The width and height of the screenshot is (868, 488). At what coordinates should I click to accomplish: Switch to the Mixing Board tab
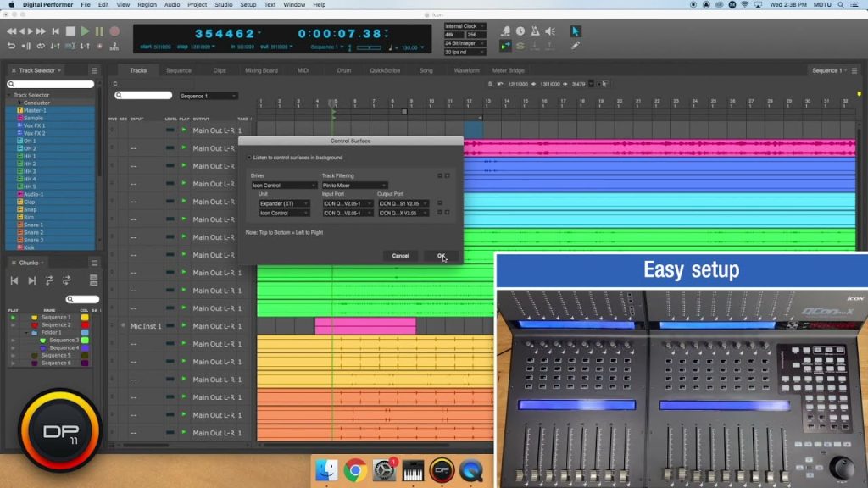point(261,71)
